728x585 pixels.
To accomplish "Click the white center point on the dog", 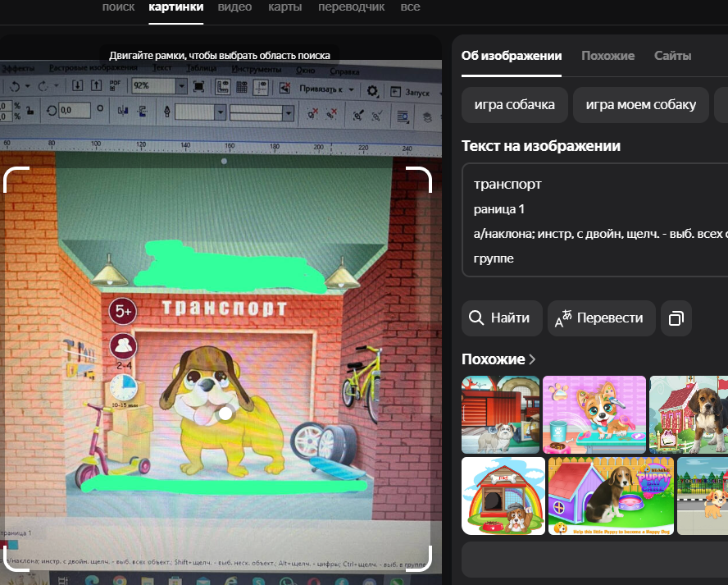I will tap(225, 414).
